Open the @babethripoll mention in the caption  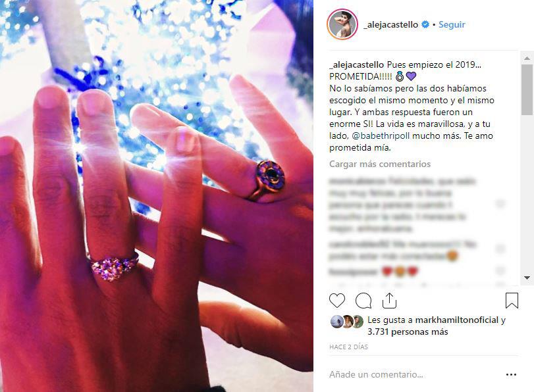coord(380,135)
